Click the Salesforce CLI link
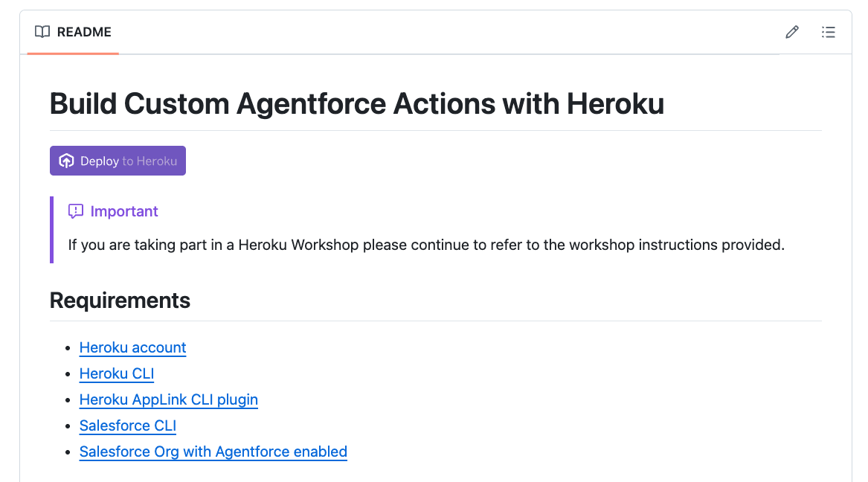 coord(127,425)
